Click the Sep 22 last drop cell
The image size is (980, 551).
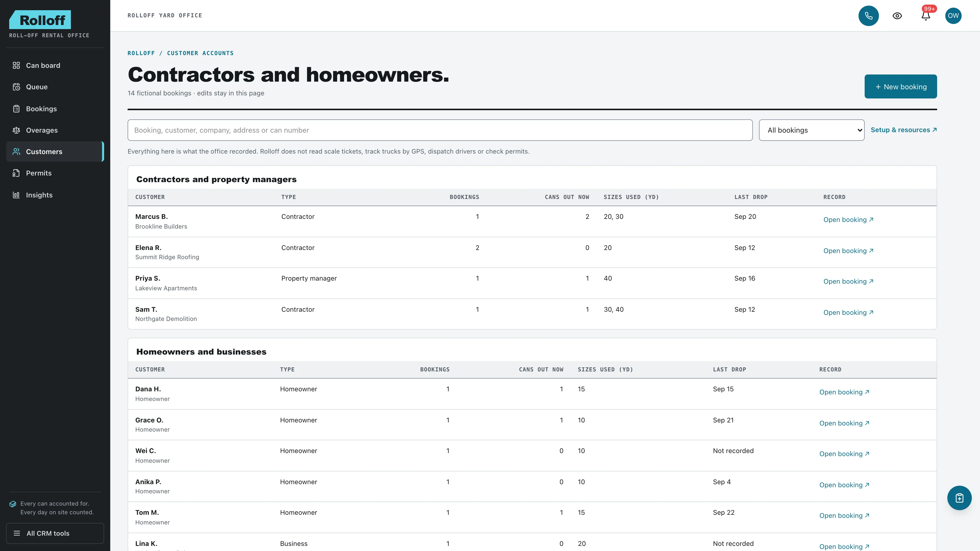[x=724, y=512]
